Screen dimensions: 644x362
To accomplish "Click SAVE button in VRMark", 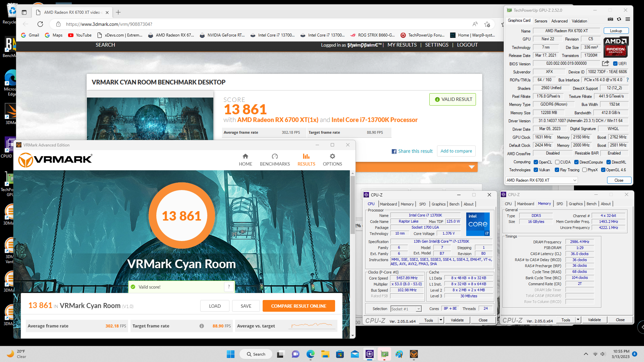I will coord(246,306).
